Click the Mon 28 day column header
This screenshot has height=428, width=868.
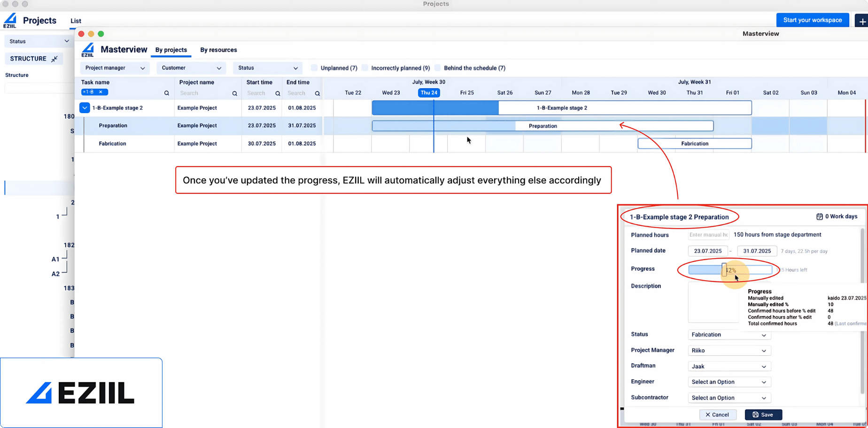[x=581, y=93]
